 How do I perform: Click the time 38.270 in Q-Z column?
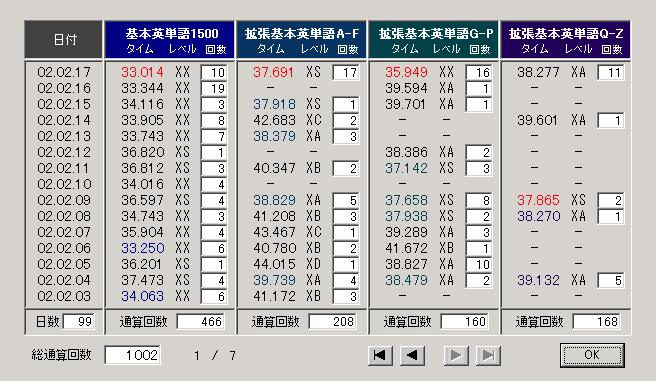pos(538,216)
